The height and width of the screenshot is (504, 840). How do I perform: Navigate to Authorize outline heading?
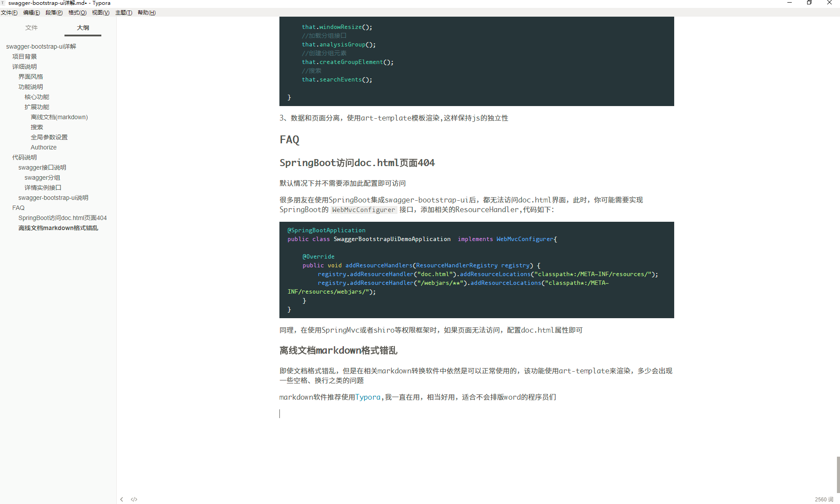43,147
